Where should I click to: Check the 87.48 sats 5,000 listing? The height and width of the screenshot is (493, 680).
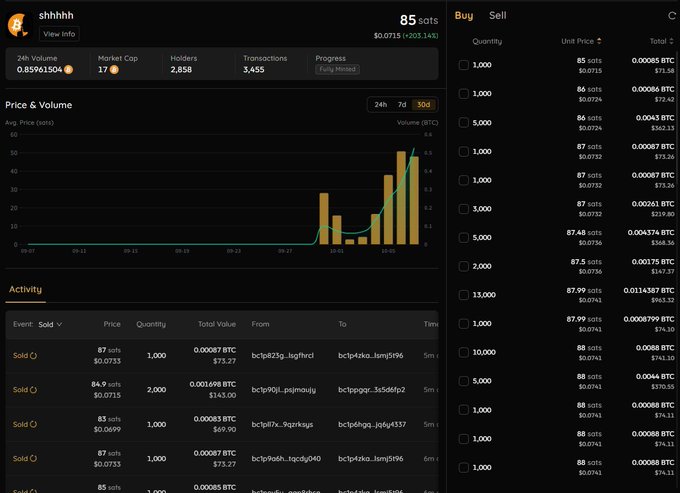[464, 238]
